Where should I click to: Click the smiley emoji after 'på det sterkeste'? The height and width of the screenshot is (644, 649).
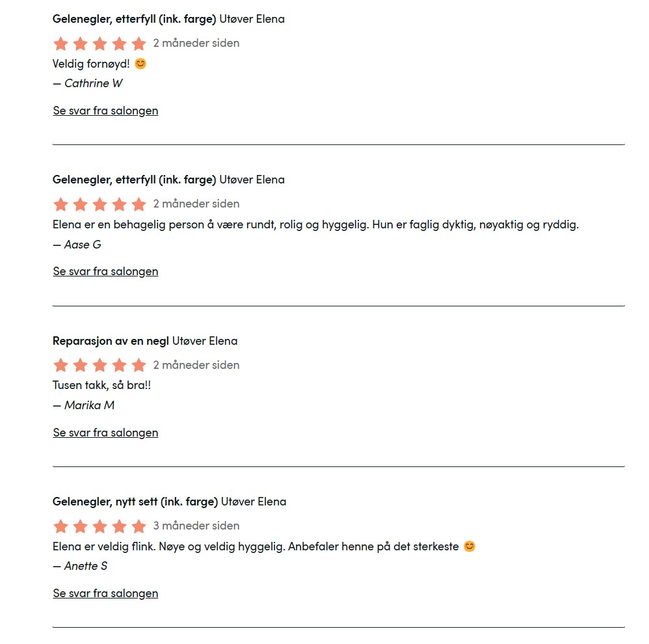[470, 546]
